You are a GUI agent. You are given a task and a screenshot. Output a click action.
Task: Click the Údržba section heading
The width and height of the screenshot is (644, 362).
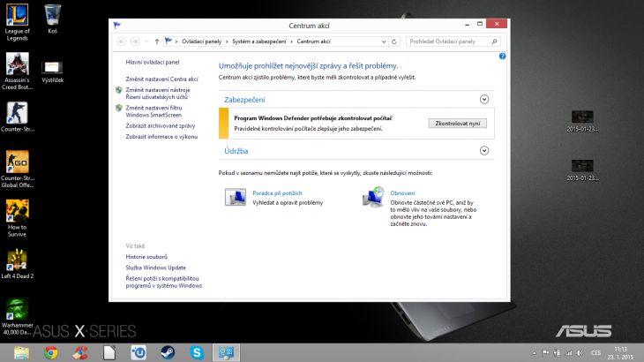(x=236, y=151)
